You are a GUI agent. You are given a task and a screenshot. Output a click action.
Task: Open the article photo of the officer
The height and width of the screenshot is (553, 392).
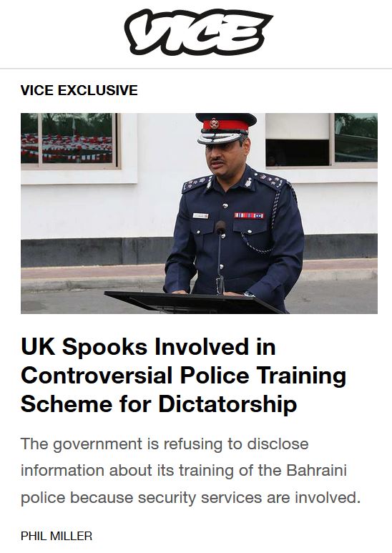(x=199, y=213)
